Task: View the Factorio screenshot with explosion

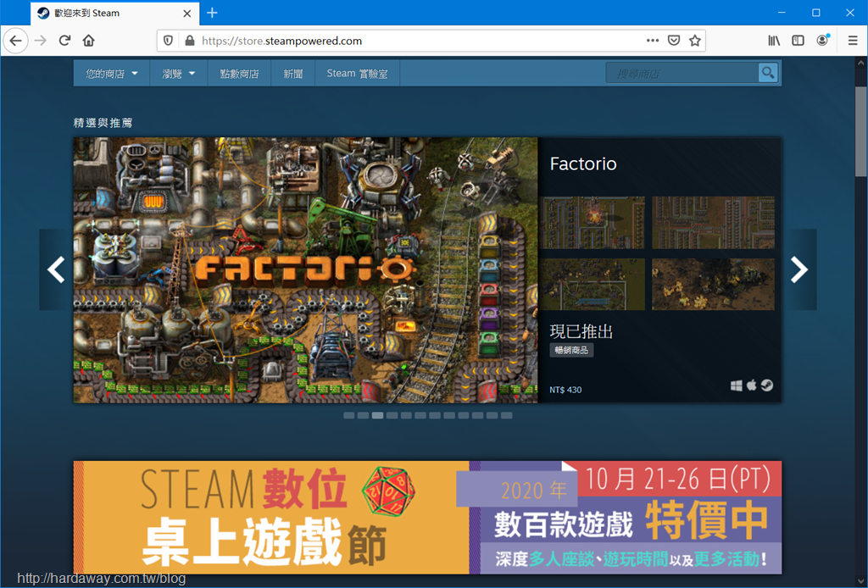Action: pyautogui.click(x=593, y=222)
